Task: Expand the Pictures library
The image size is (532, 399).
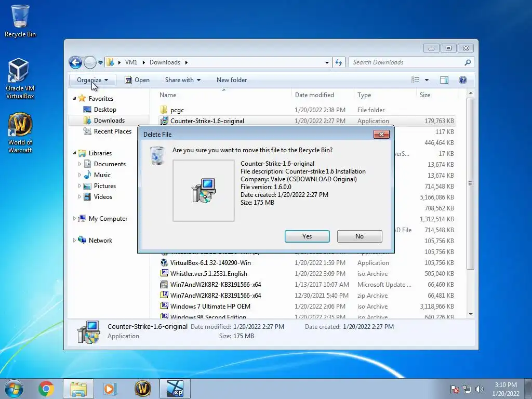Action: [79, 186]
